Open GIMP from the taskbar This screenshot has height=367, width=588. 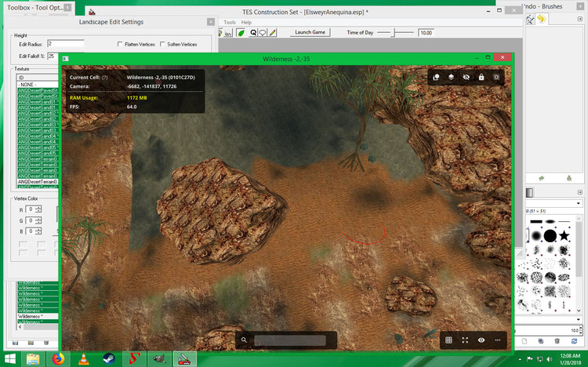click(x=159, y=359)
